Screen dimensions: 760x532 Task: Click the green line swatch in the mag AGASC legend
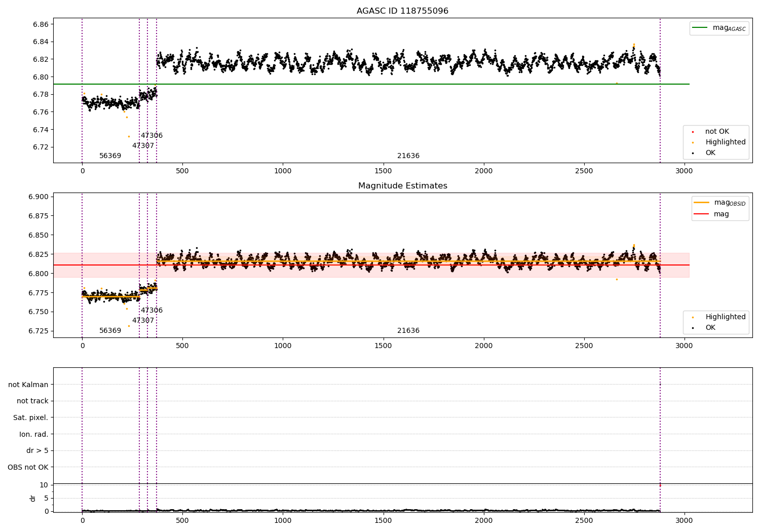tap(701, 28)
